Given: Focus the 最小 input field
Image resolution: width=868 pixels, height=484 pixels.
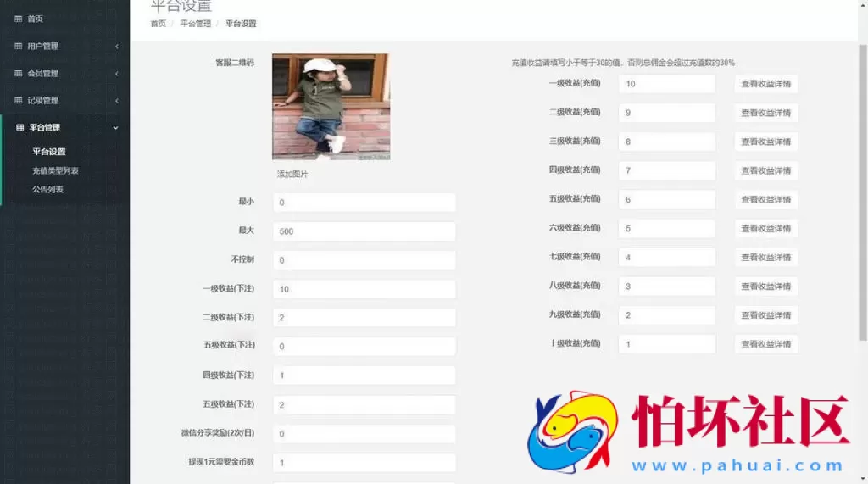Looking at the screenshot, I should click(x=364, y=202).
